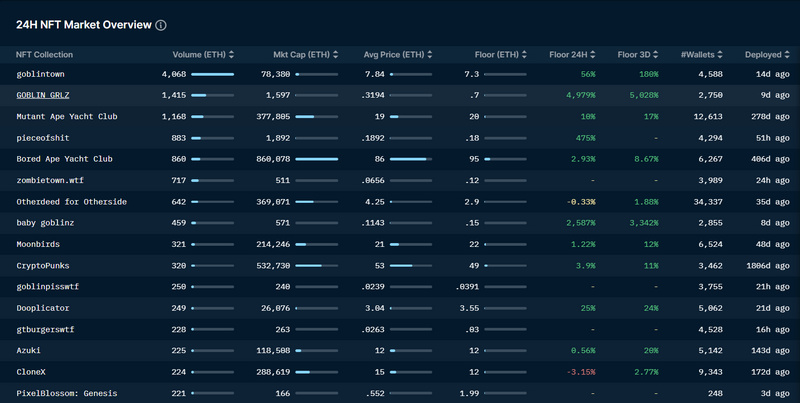
Task: Click CryptoPunks market cap 532,730
Action: [273, 266]
